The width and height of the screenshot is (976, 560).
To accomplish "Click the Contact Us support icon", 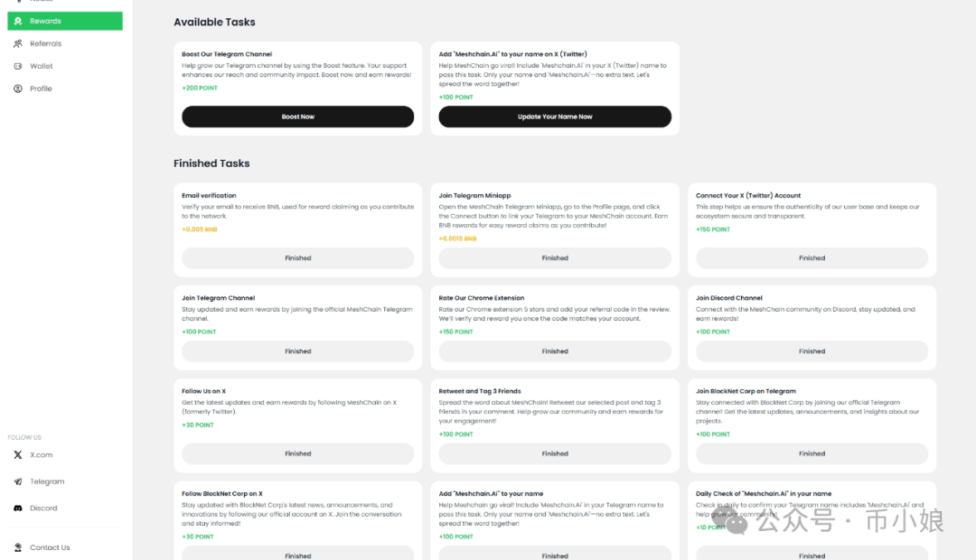I will click(x=18, y=547).
